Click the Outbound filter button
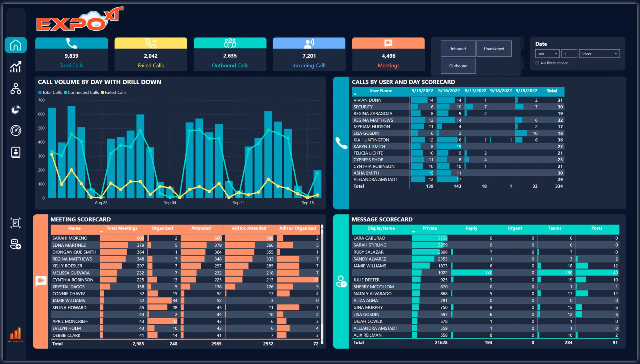The height and width of the screenshot is (364, 640). (x=458, y=66)
